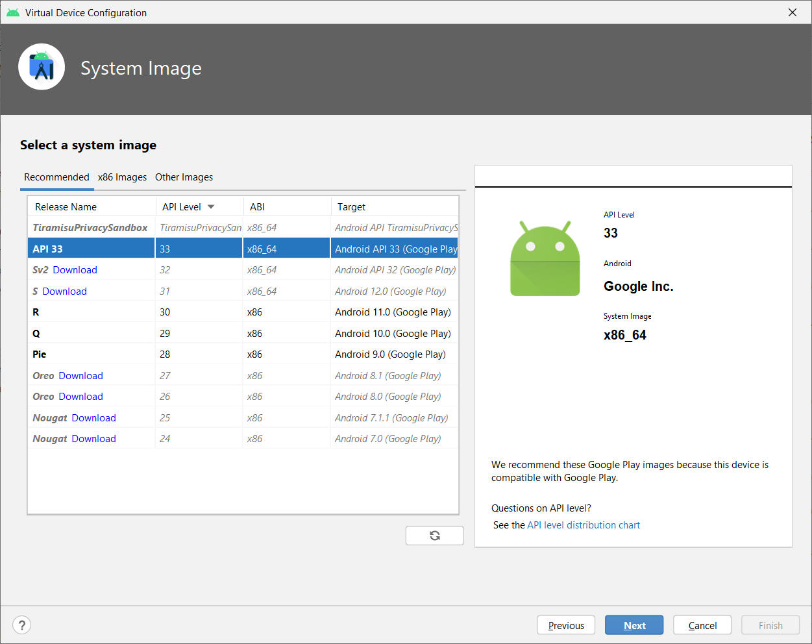Click the Next button

tap(634, 625)
